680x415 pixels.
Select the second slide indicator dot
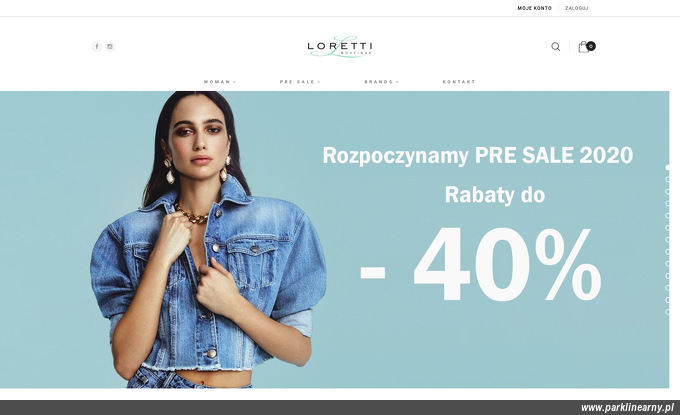pos(668,180)
